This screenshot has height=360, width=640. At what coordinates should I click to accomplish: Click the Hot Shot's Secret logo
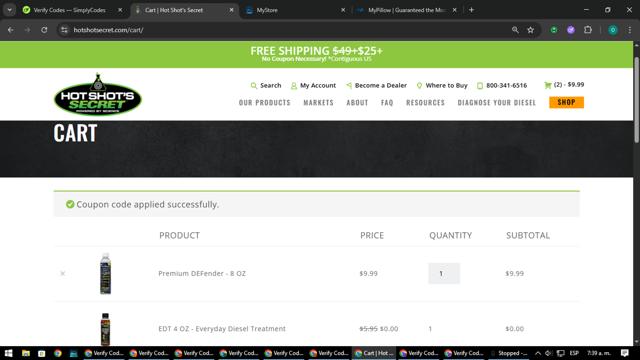point(98,94)
